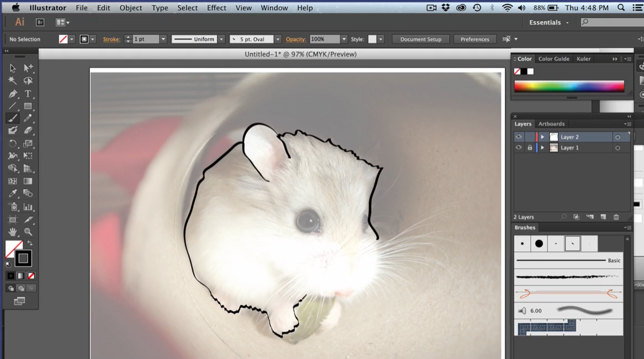
Task: Swap fill and stroke colors
Action: pos(30,243)
